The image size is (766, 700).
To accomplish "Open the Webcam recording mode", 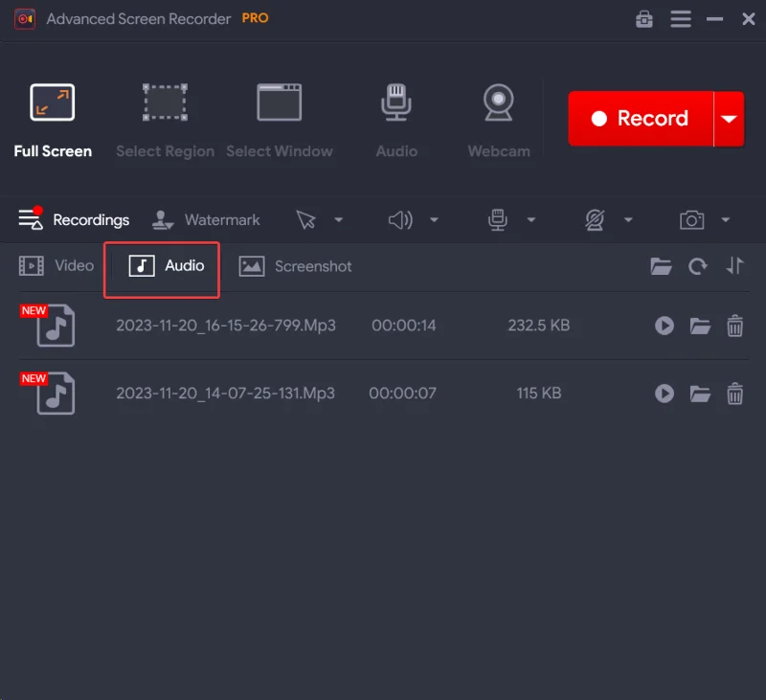I will click(498, 113).
